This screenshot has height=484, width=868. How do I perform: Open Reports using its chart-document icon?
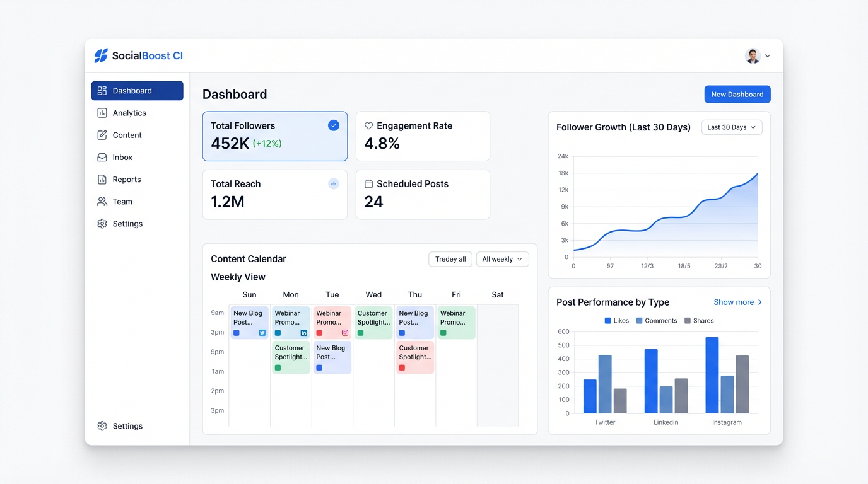[x=102, y=179]
